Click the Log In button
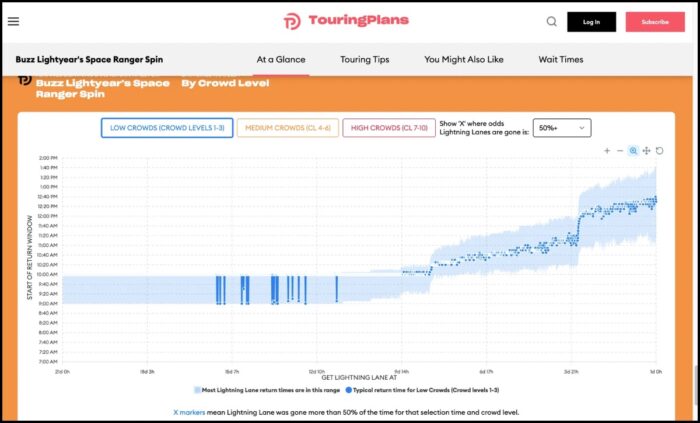700x423 pixels. [592, 22]
